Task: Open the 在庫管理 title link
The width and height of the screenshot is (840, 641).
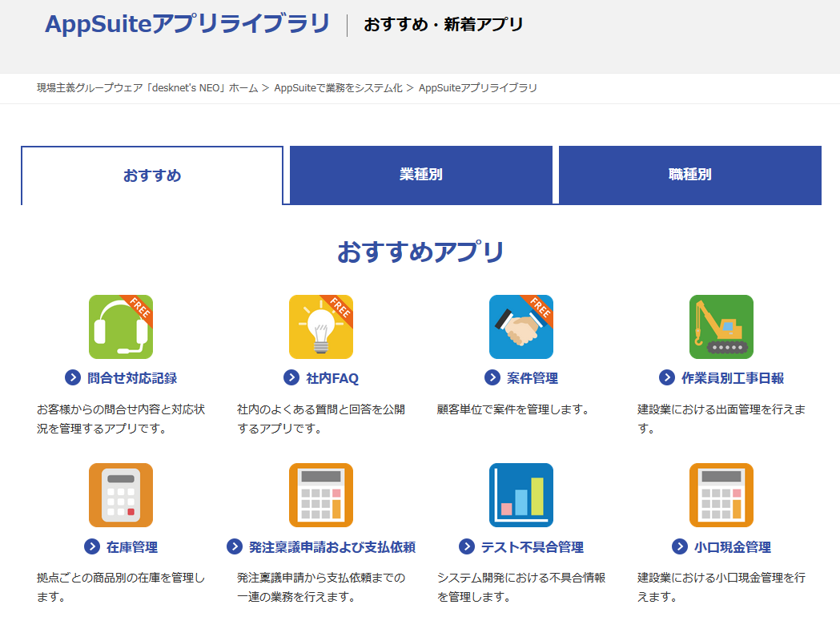Action: pos(132,547)
